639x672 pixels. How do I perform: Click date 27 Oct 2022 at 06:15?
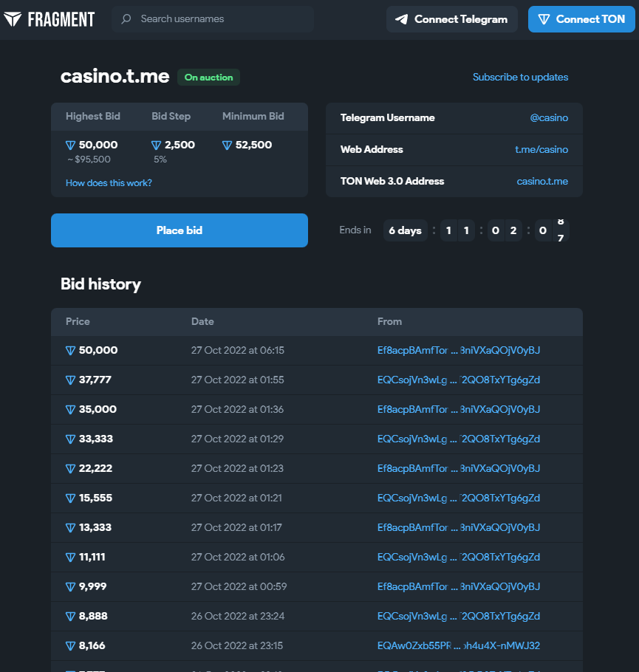238,351
